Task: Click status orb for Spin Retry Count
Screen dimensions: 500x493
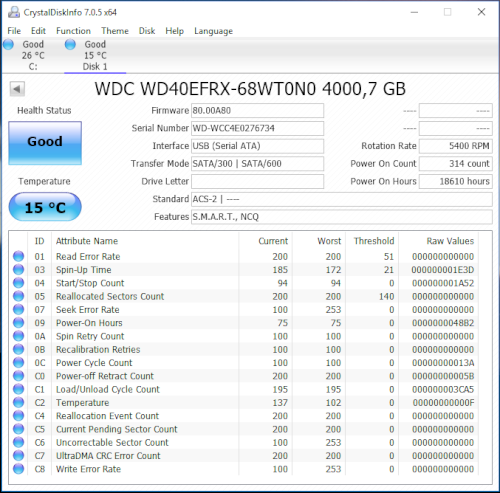Action: pos(19,336)
